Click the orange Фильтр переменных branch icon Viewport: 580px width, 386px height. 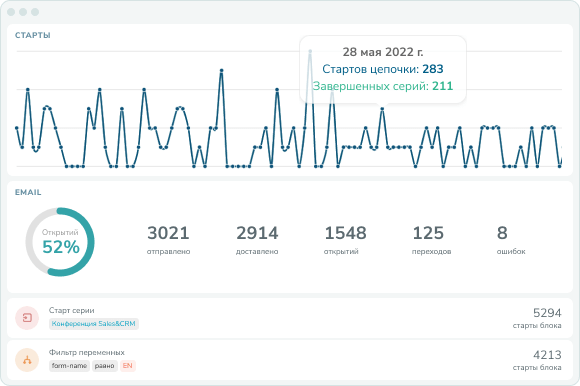[x=27, y=360]
